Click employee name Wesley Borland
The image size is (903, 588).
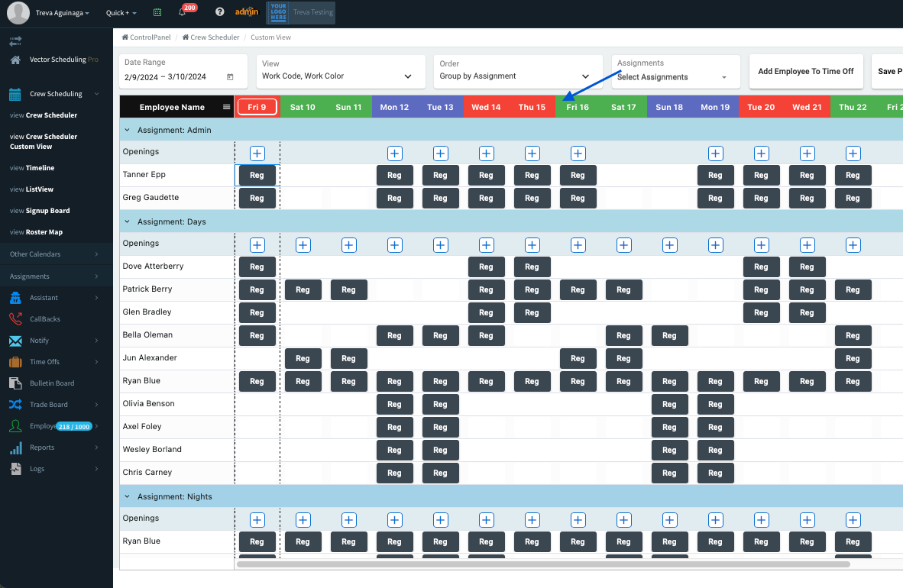coord(152,449)
